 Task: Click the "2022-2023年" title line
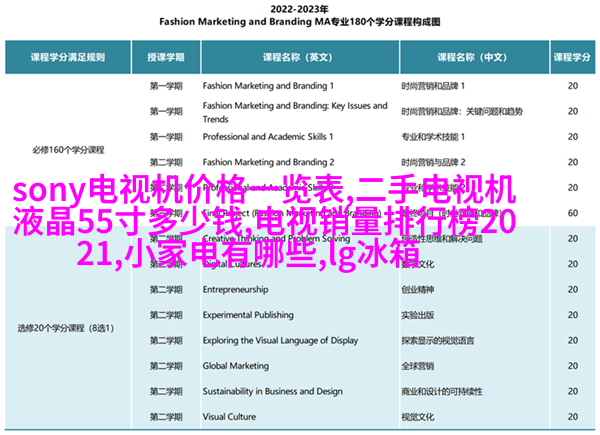pos(299,9)
